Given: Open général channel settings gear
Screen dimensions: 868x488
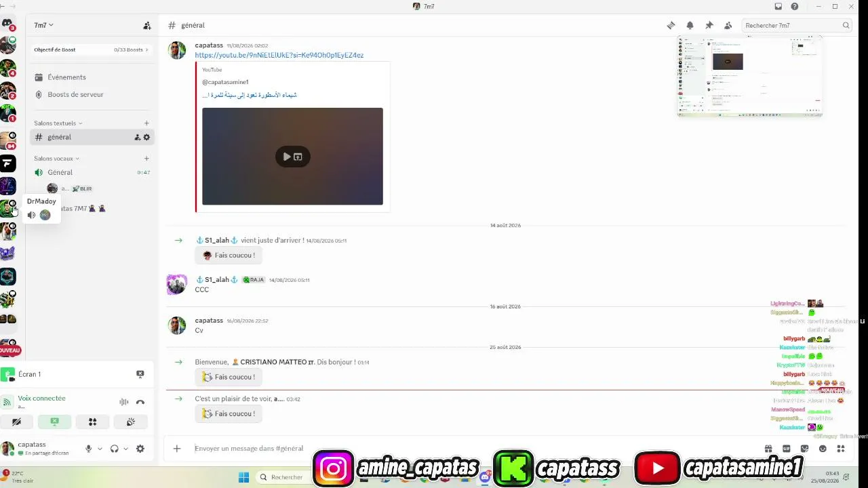Looking at the screenshot, I should point(146,137).
